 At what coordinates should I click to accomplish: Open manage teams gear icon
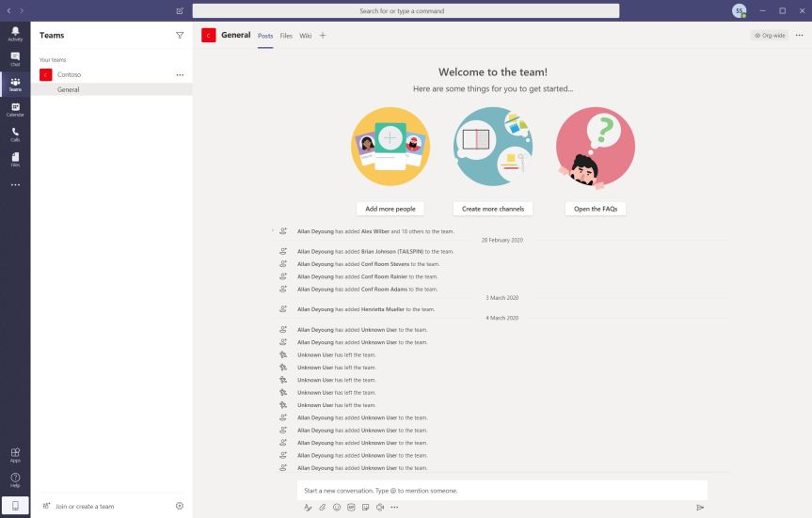pos(180,506)
